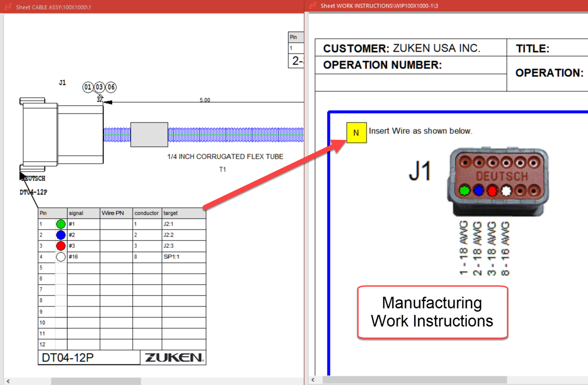
Task: Select the green color swatch for pin 1
Action: coord(60,224)
